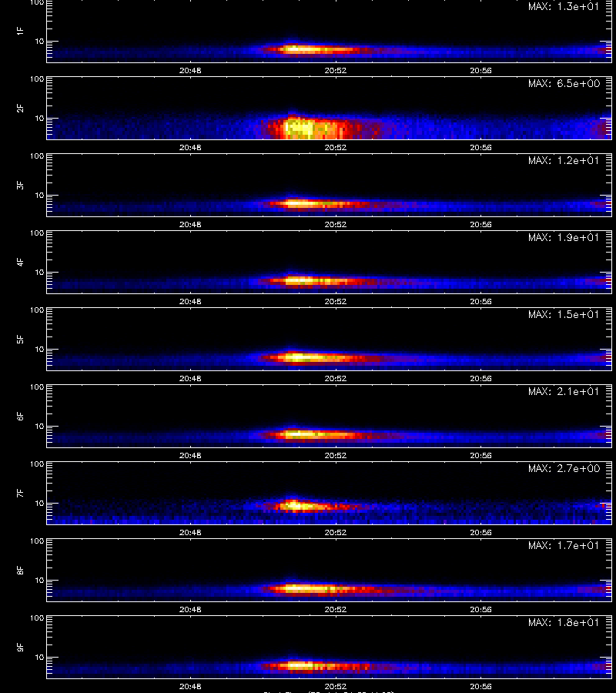Click the 20:56 tick label under panel 5F
616x693 pixels.
tap(480, 378)
